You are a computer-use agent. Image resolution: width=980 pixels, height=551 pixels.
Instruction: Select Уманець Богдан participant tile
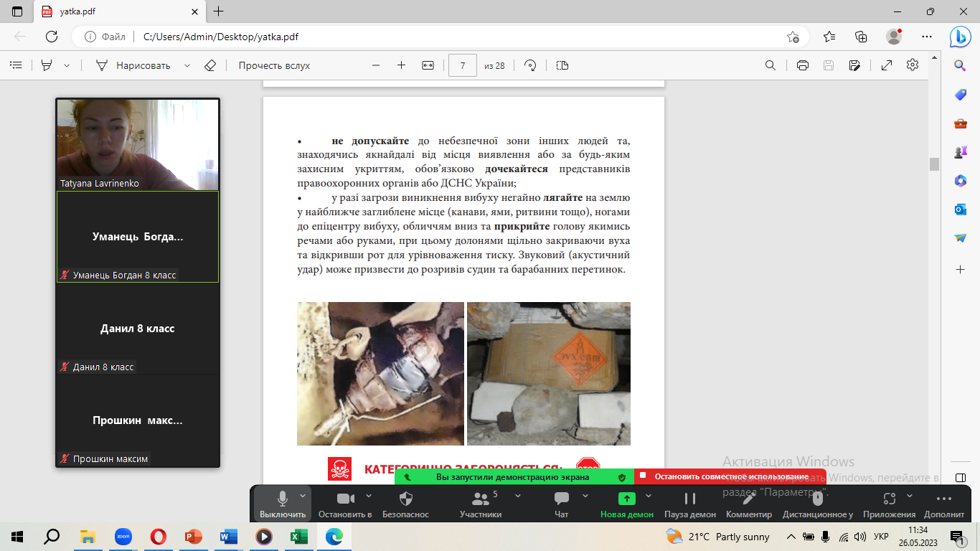pyautogui.click(x=138, y=237)
